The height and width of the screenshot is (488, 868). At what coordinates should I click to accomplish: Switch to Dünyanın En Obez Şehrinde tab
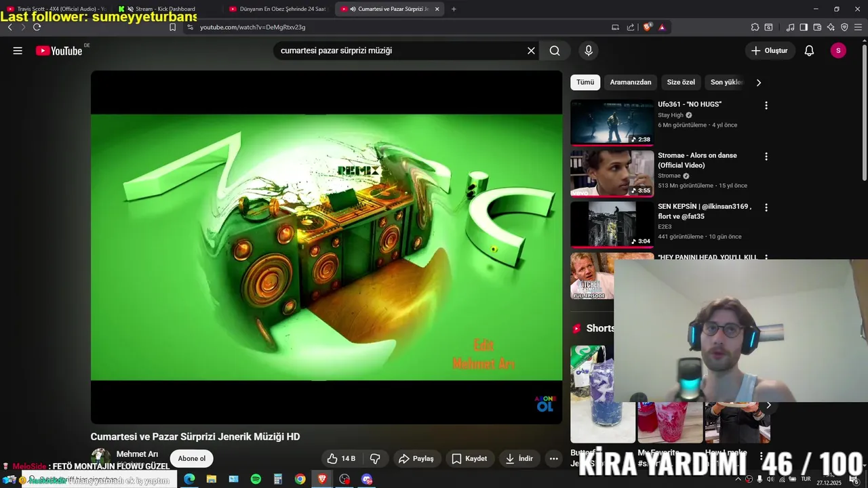278,9
